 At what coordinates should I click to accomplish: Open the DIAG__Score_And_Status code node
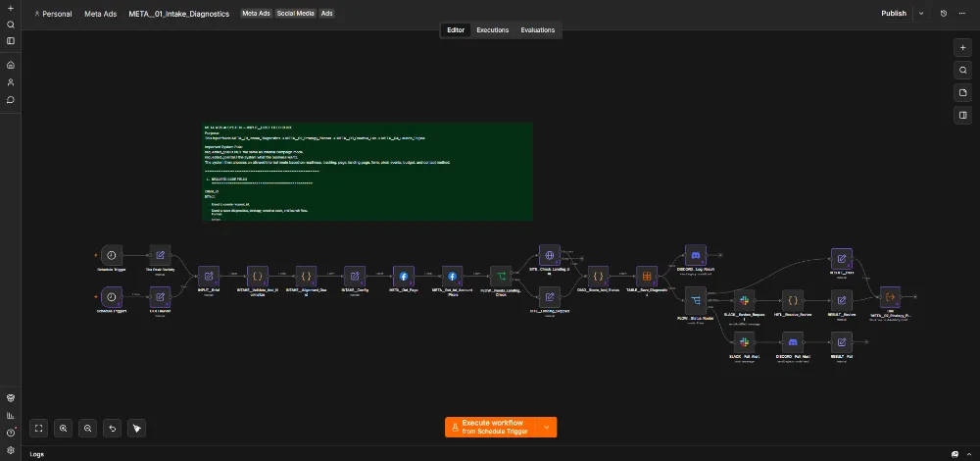[598, 276]
